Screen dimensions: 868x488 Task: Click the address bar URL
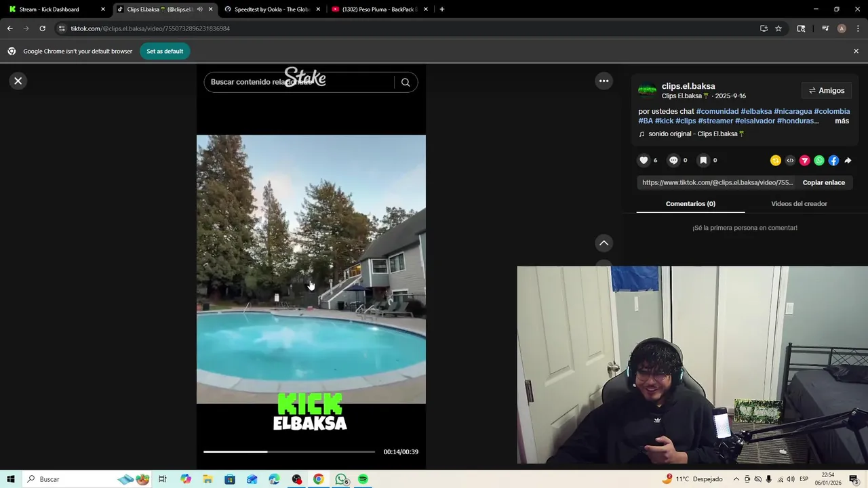[x=151, y=28]
